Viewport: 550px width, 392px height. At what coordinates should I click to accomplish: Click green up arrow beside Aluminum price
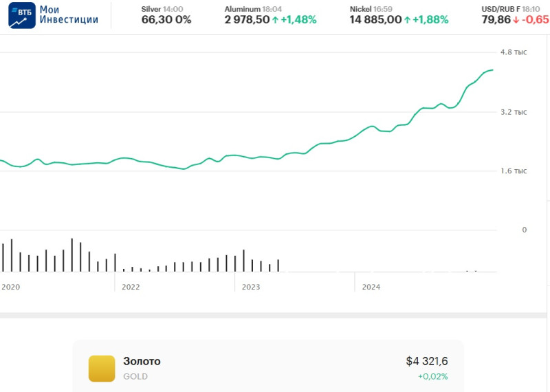click(x=276, y=20)
